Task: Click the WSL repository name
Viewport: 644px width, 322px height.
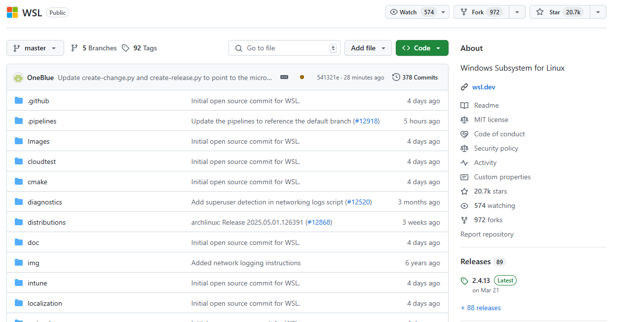Action: click(x=32, y=12)
